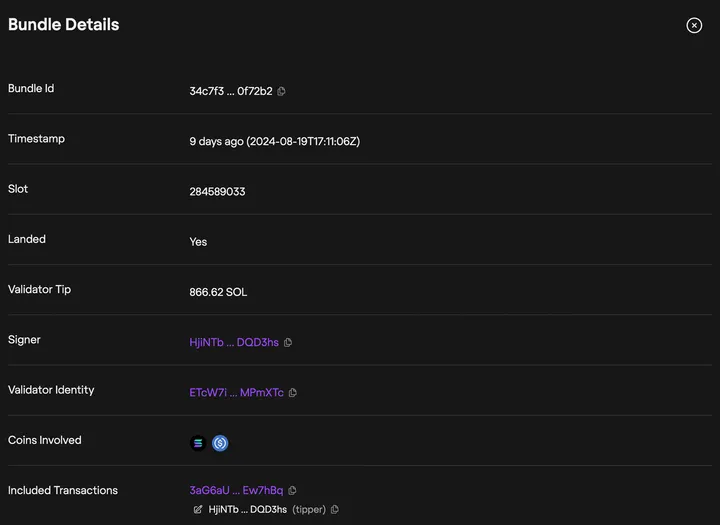Click the white tipper address HjiNTb…DQD3hs
Screen dimensions: 720x525
[x=247, y=510]
